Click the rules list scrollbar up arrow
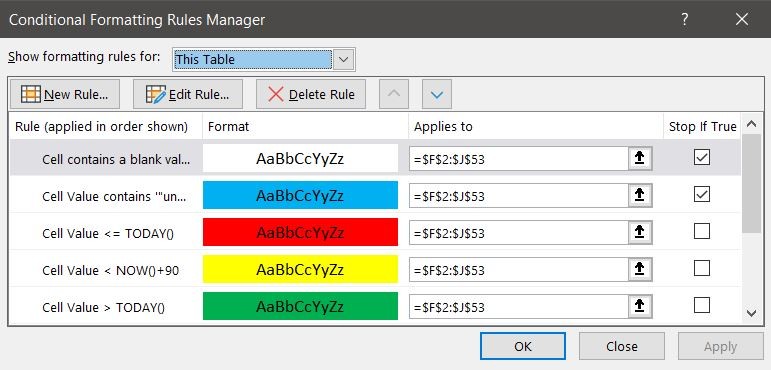This screenshot has width=771, height=370. 751,124
